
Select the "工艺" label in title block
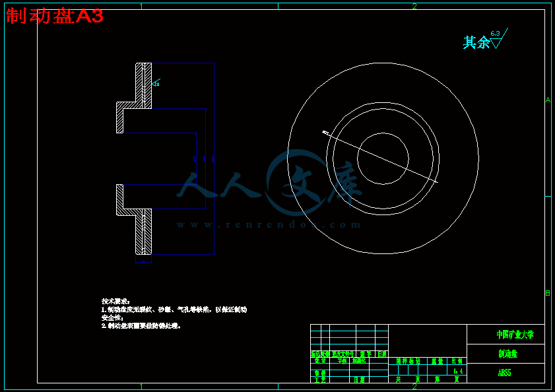(320, 379)
